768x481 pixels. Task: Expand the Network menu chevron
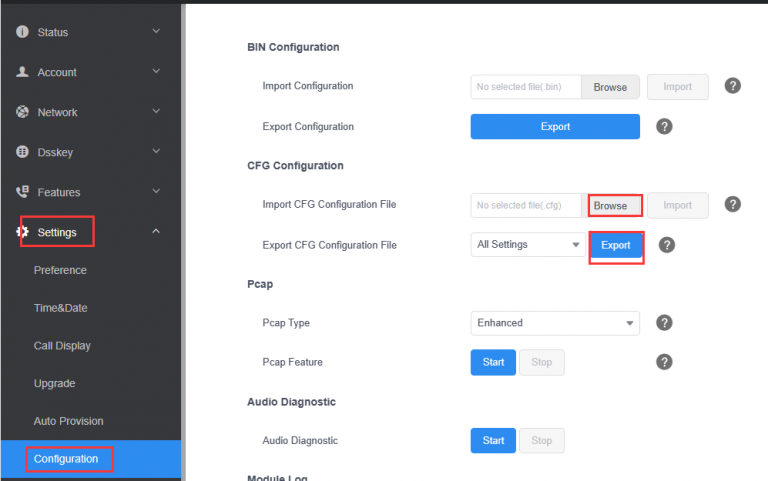point(156,112)
